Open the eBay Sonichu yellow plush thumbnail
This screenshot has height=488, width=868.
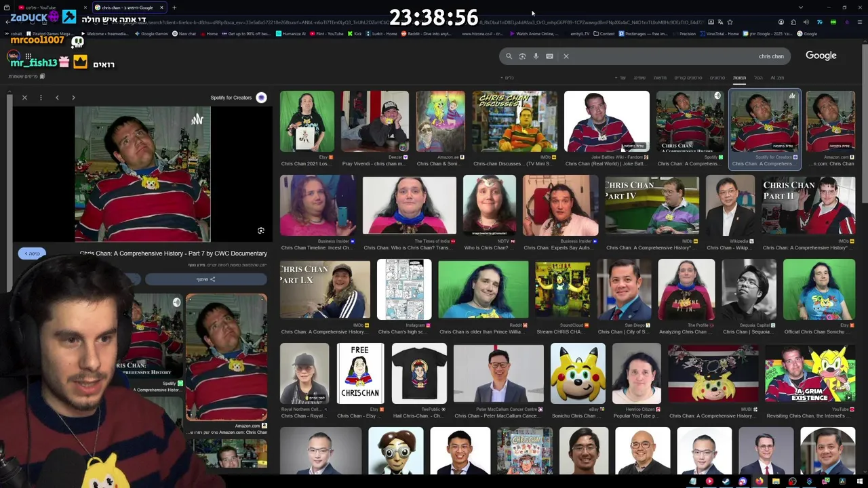tap(578, 373)
